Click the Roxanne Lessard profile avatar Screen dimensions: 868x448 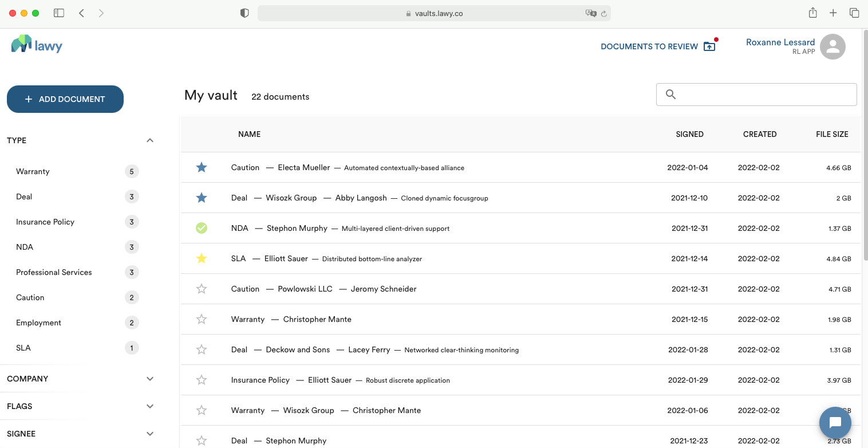pos(833,47)
